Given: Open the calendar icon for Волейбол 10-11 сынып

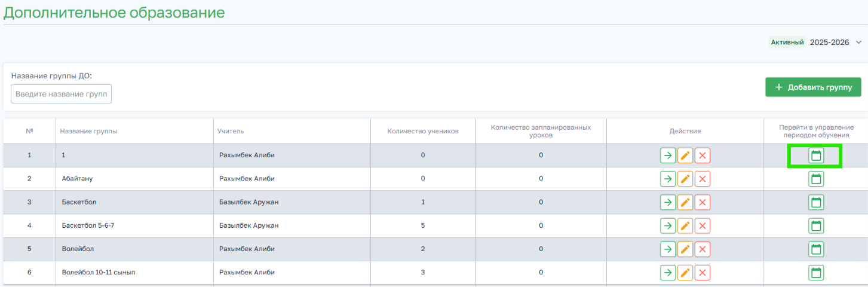Looking at the screenshot, I should point(816,273).
